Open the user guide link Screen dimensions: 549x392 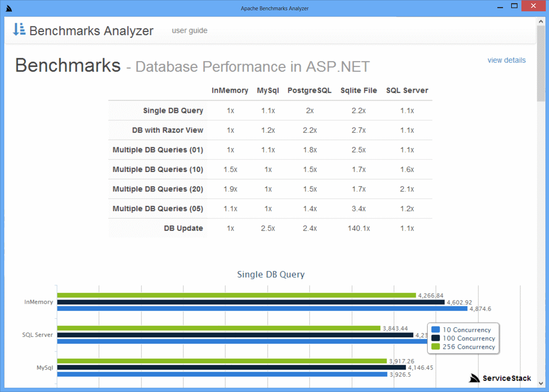tap(190, 31)
